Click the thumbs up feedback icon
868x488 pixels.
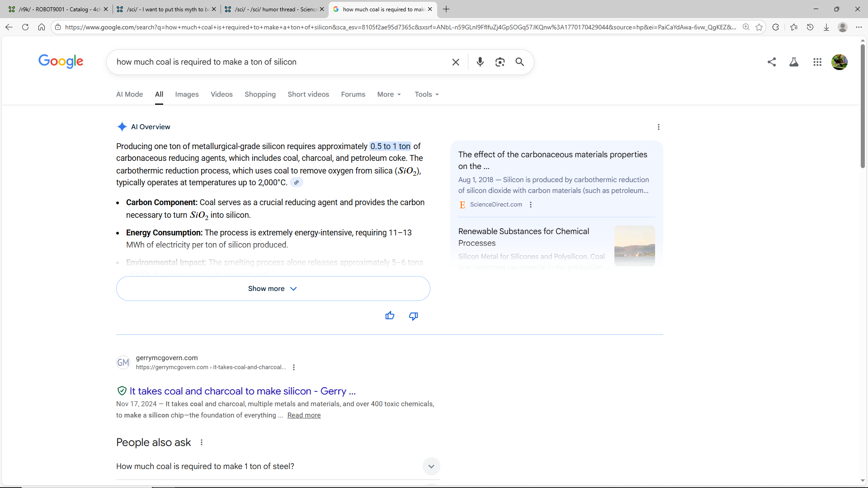tap(390, 316)
